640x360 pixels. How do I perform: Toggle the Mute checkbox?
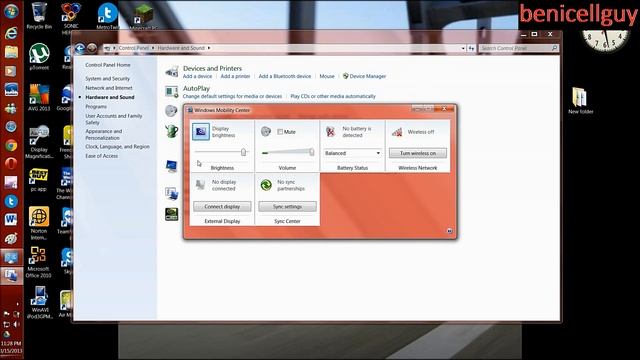pyautogui.click(x=280, y=132)
